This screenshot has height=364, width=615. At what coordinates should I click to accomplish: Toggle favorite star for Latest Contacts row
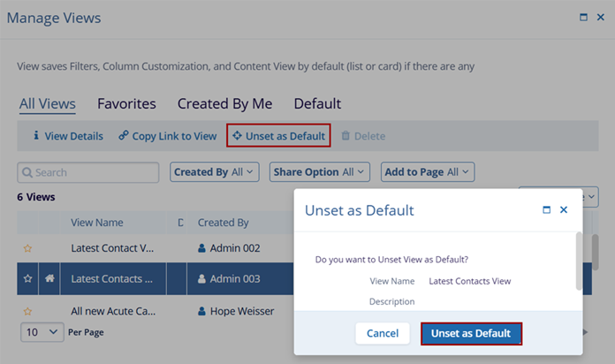(x=27, y=279)
